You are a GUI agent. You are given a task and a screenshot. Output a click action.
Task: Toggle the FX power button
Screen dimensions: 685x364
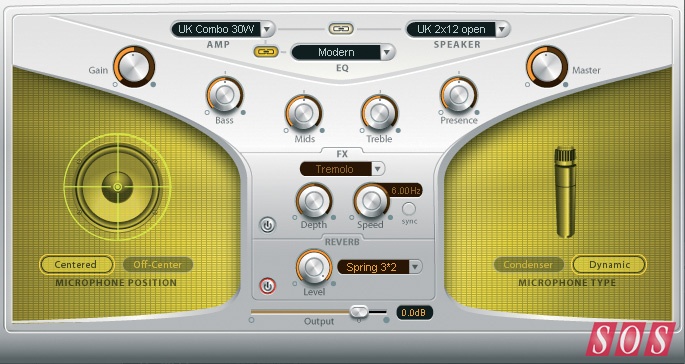267,225
